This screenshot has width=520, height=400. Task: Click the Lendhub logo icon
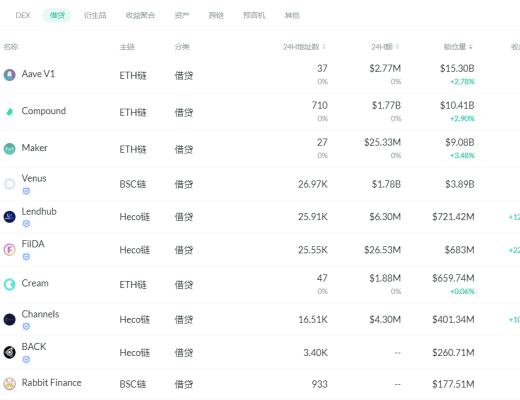[x=9, y=217]
